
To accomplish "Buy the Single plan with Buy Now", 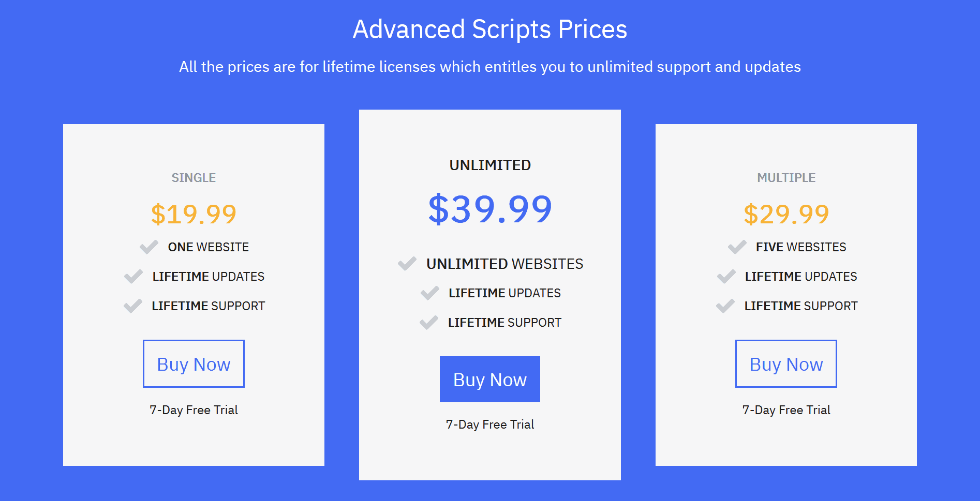I will pos(194,364).
